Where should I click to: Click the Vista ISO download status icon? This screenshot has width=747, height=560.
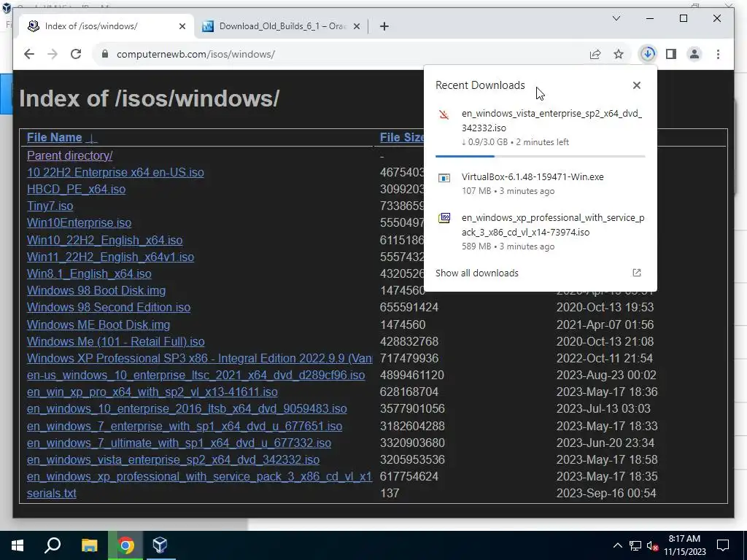[444, 114]
